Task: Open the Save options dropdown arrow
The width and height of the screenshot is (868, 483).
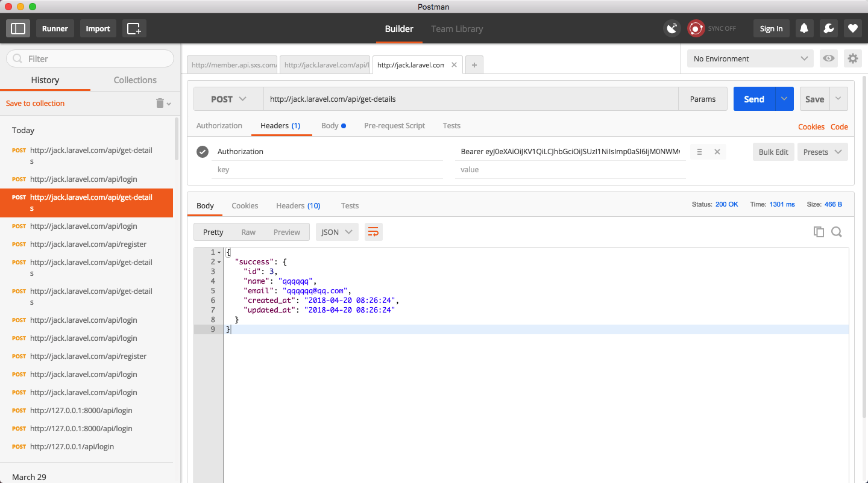Action: (838, 99)
